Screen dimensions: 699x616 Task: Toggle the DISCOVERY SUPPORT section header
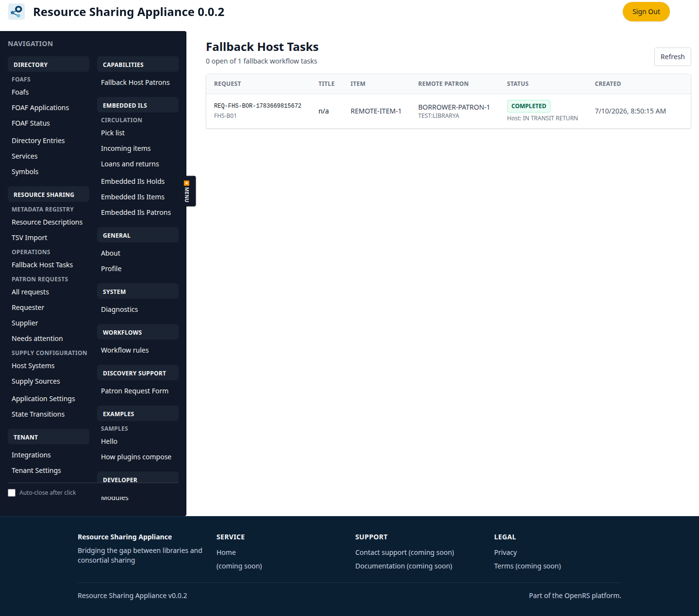(138, 373)
